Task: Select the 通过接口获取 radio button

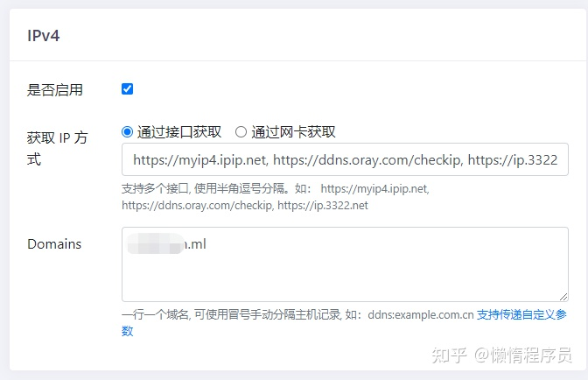Action: (x=127, y=131)
